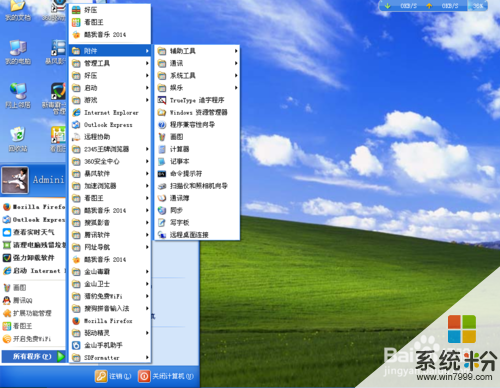
Task: Open 记事本 notepad
Action: 197,161
